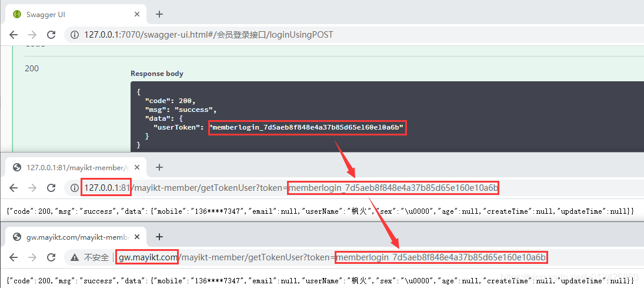Click JSON result text in 127.0.0.1:81 window
Viewport: 644px width, 288px height.
320,211
